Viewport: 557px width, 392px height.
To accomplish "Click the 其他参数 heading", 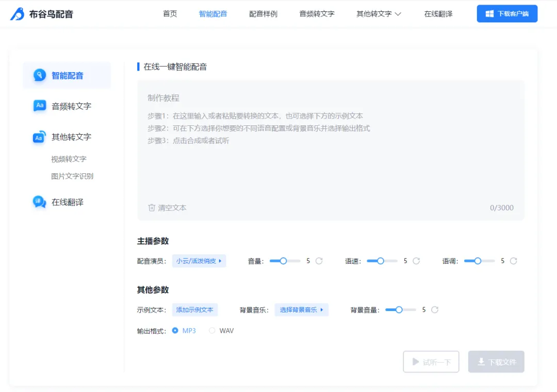I will coord(153,290).
